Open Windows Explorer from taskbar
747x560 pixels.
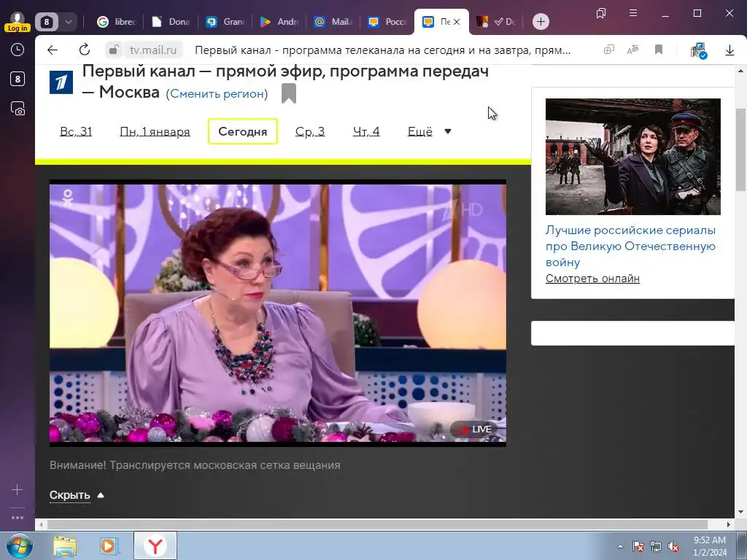[x=64, y=545]
